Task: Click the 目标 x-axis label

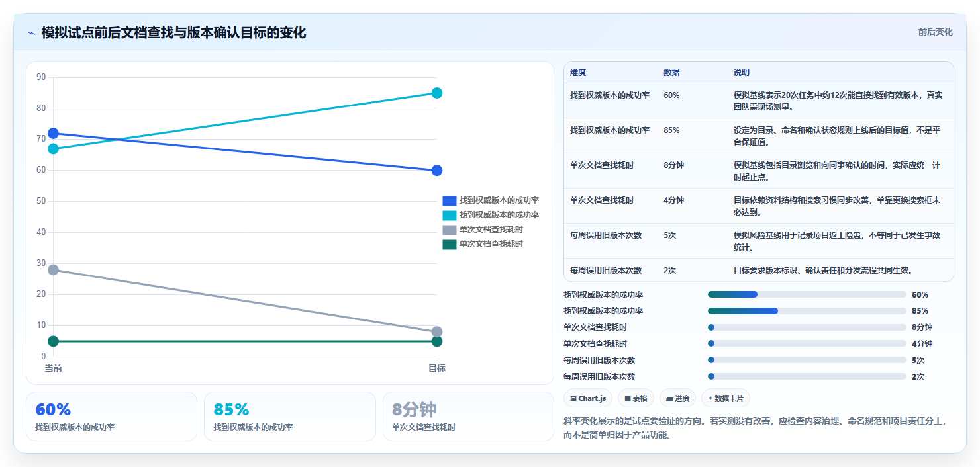Action: (x=437, y=368)
